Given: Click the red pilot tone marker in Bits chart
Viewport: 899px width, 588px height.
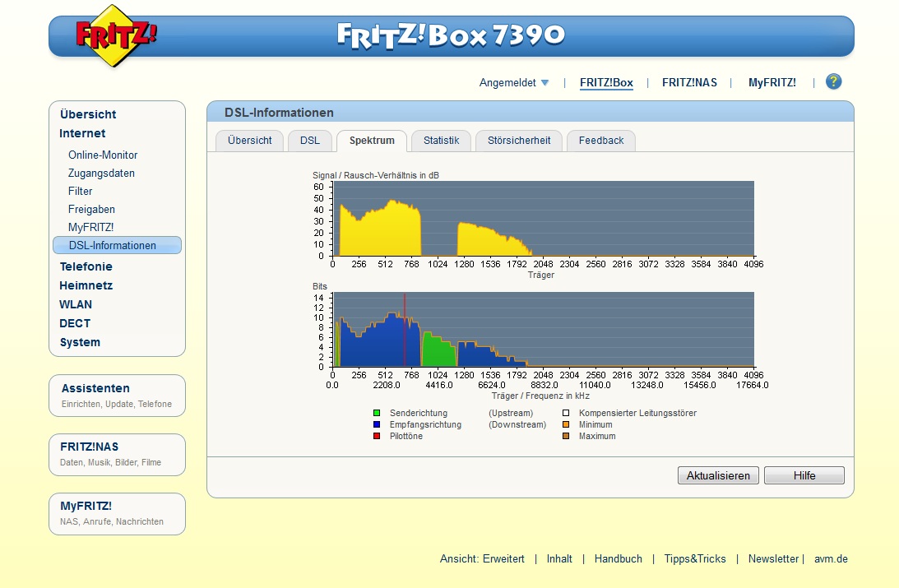Looking at the screenshot, I should point(405,330).
